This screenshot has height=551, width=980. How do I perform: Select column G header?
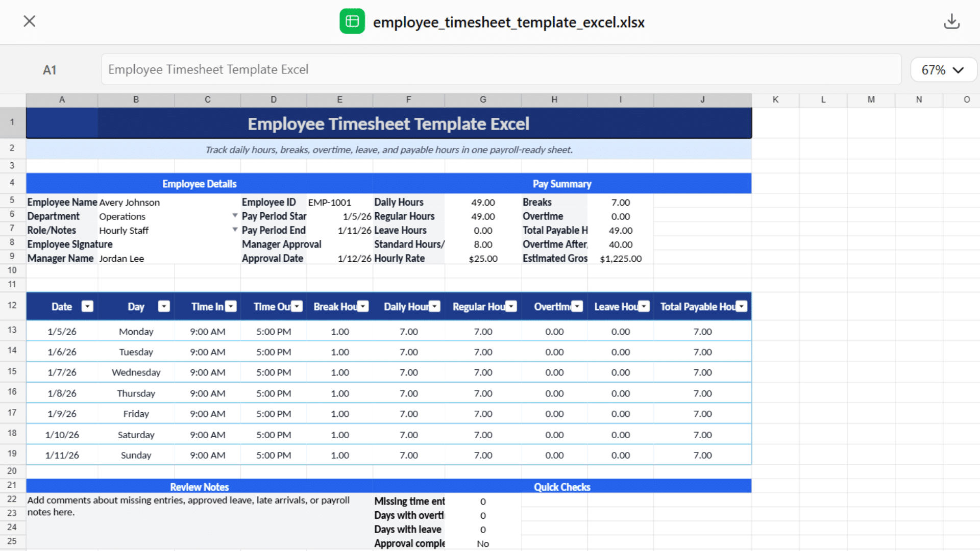(483, 99)
